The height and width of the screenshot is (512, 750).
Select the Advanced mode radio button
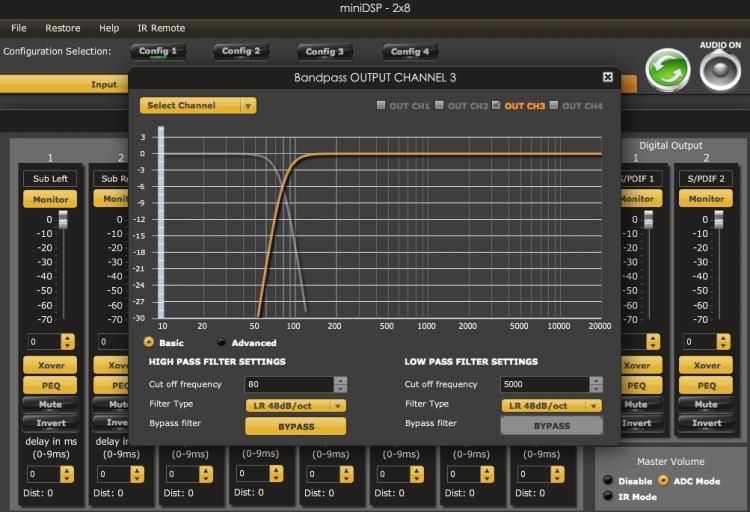pyautogui.click(x=221, y=342)
